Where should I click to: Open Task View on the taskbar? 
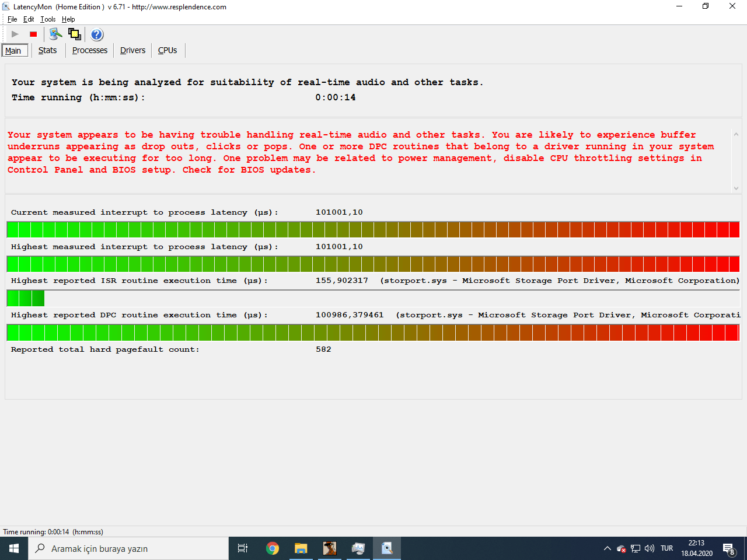pos(243,548)
